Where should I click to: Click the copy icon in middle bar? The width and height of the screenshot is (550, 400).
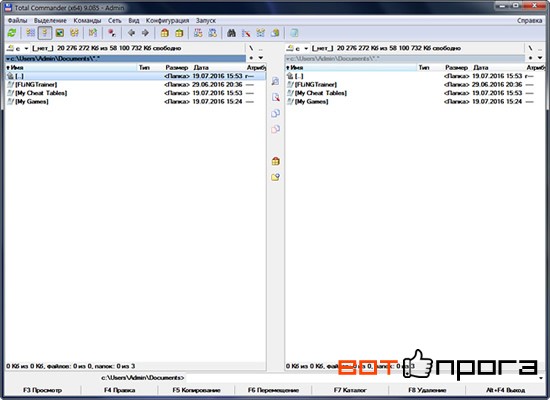[x=275, y=113]
